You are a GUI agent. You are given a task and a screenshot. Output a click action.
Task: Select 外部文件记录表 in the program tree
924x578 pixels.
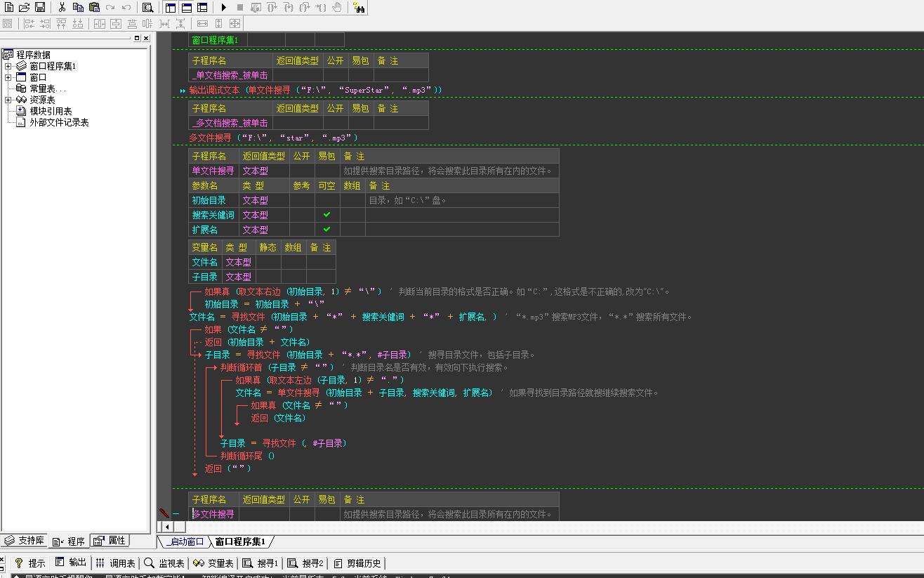pyautogui.click(x=59, y=122)
